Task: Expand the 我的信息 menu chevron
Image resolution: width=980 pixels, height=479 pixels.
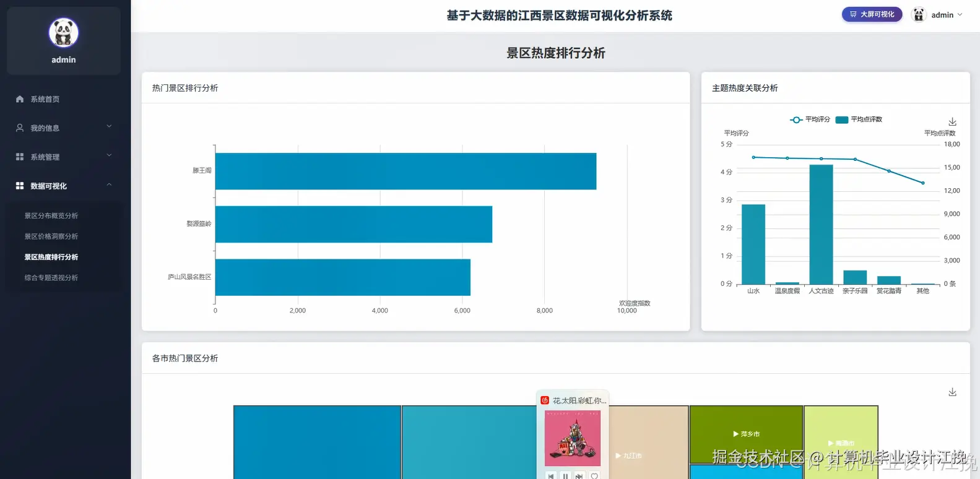Action: [x=109, y=126]
